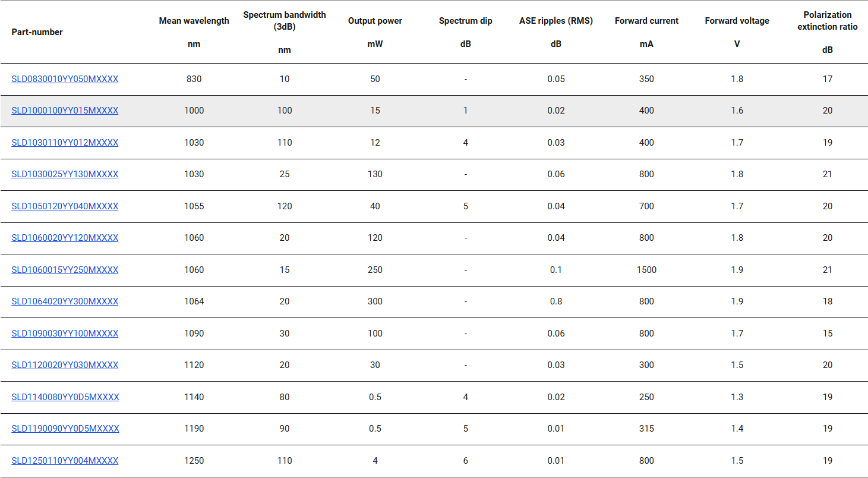868x478 pixels.
Task: Click the Part-number column header
Action: tap(37, 32)
